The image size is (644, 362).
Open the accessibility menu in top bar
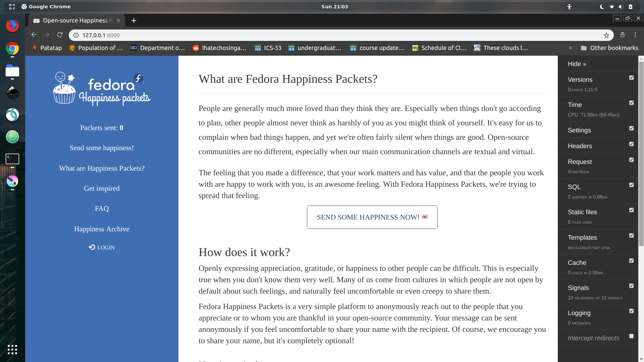pos(569,7)
